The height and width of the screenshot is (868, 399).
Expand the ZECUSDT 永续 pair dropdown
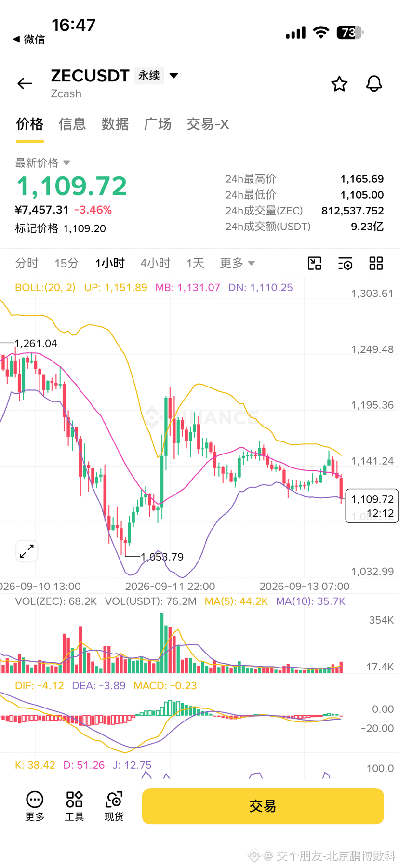[174, 75]
